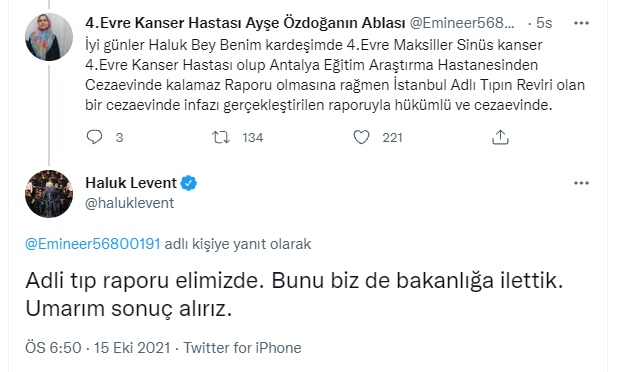Open the share icon on first tweet
Viewport: 628px width, 372px height.
click(x=500, y=137)
